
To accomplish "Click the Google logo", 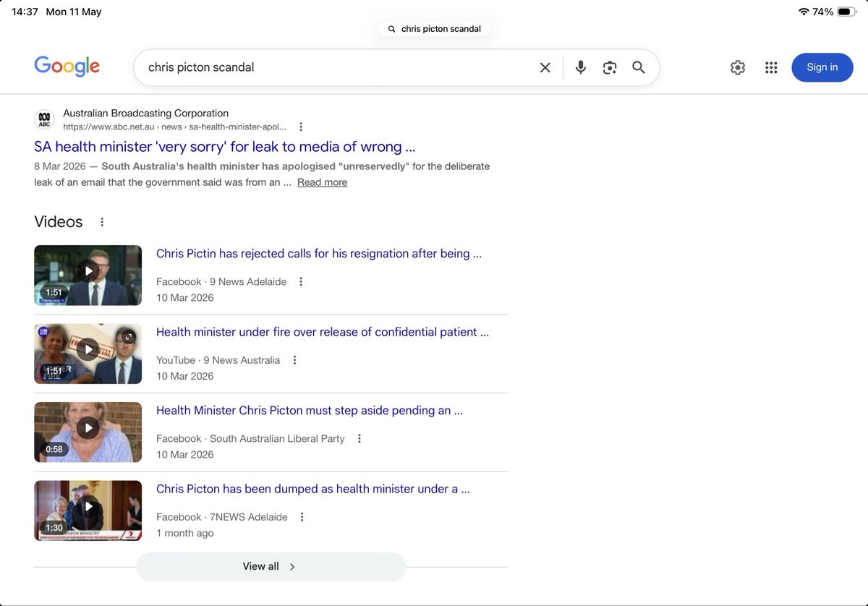I will click(67, 67).
